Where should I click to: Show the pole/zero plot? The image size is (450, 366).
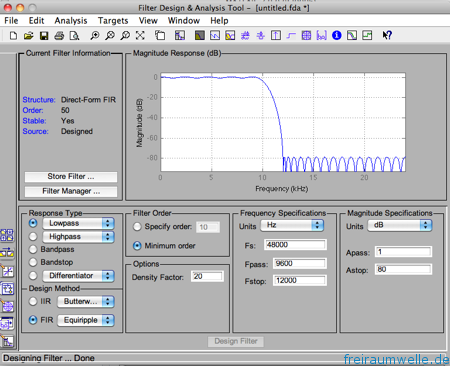pos(306,35)
